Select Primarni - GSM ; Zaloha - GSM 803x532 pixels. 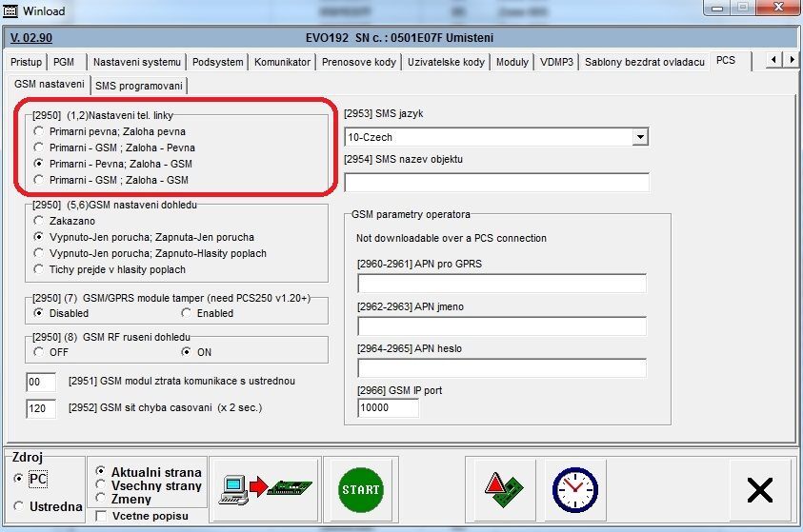(38, 180)
